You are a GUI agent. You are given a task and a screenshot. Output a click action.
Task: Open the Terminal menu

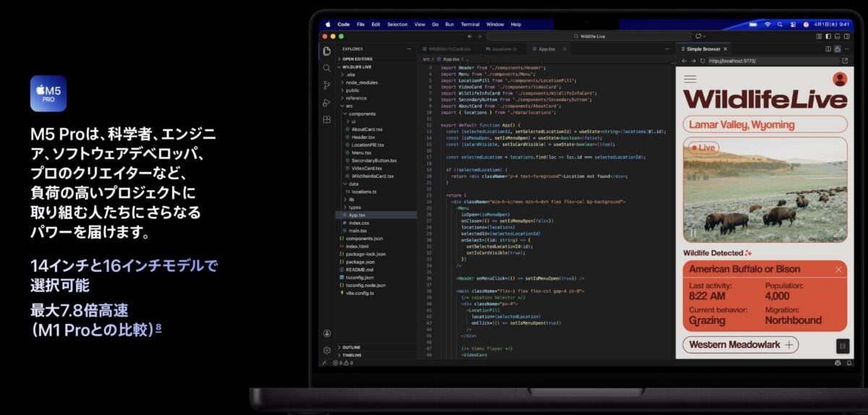tap(469, 24)
